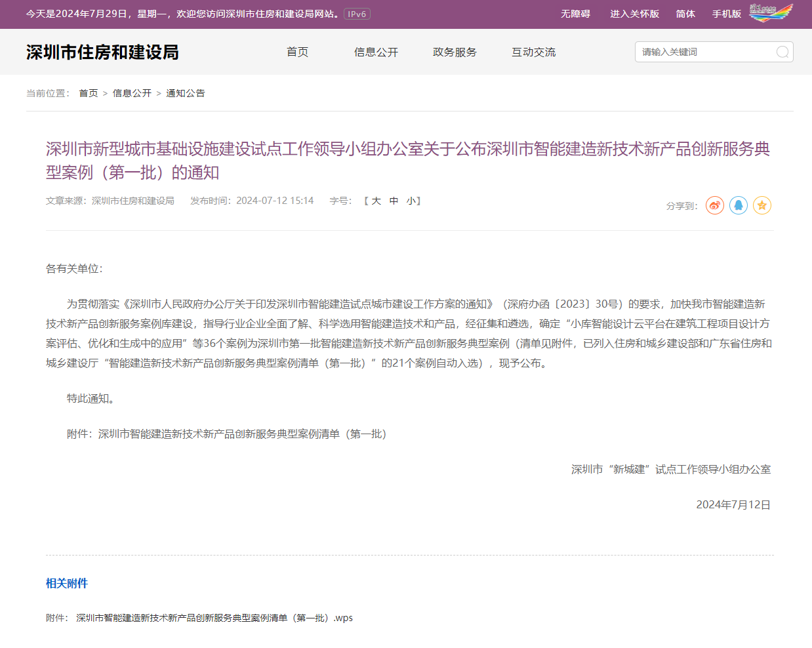The width and height of the screenshot is (812, 648).
Task: Click 通知公告 in the breadcrumb
Action: (185, 93)
